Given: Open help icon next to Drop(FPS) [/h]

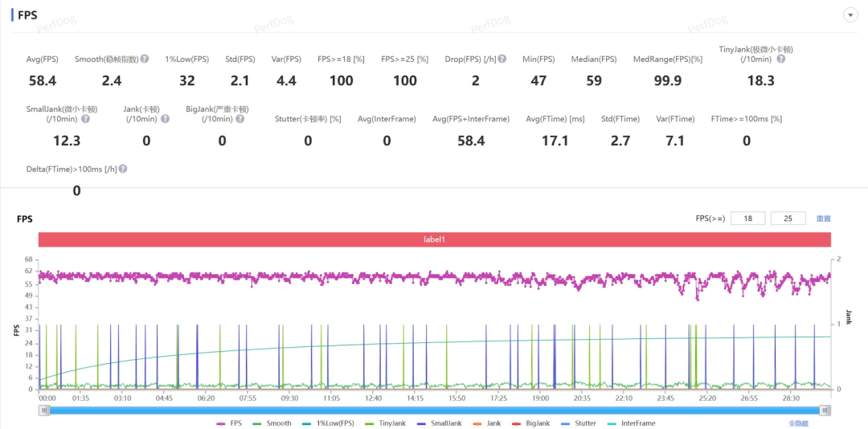Looking at the screenshot, I should (x=502, y=59).
